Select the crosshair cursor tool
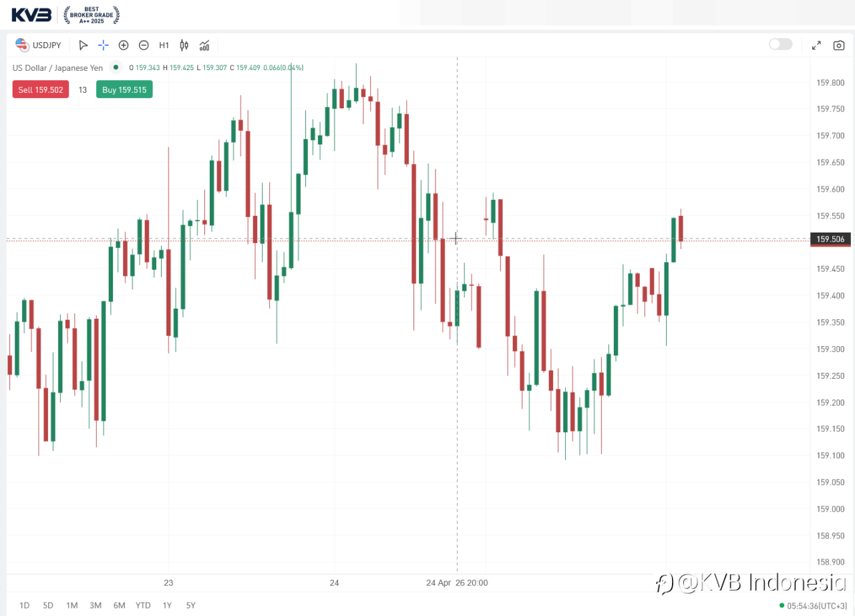The height and width of the screenshot is (616, 855). tap(104, 45)
